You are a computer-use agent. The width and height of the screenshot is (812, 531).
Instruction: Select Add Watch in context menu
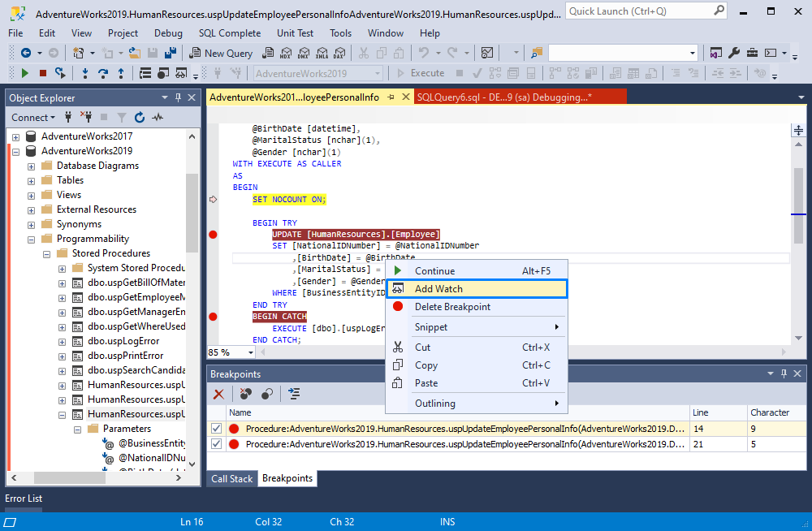coord(477,288)
